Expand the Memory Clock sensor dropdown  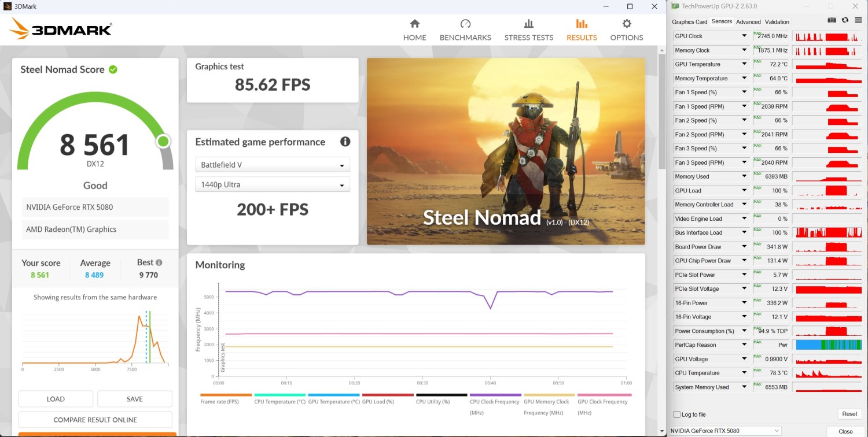tap(744, 50)
